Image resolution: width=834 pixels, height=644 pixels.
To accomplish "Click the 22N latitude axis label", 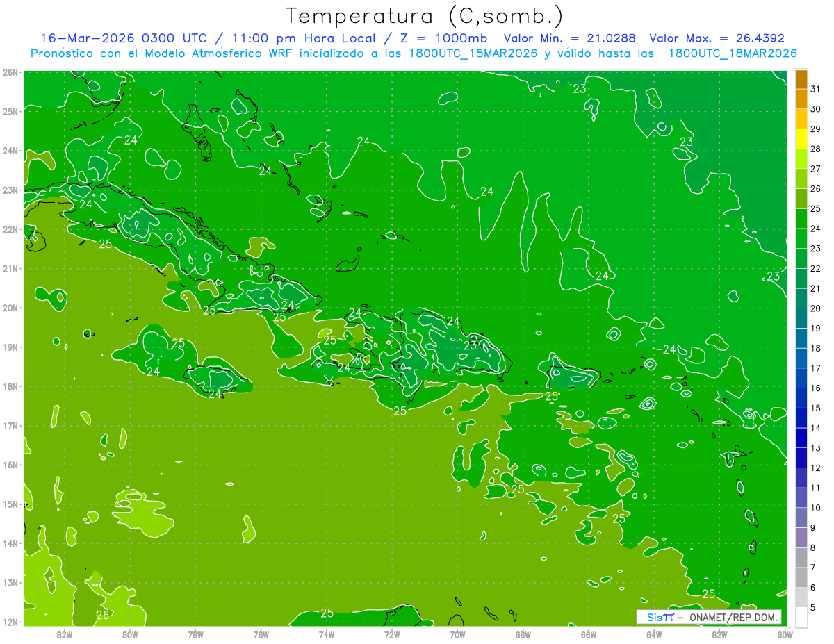I will click(x=10, y=229).
